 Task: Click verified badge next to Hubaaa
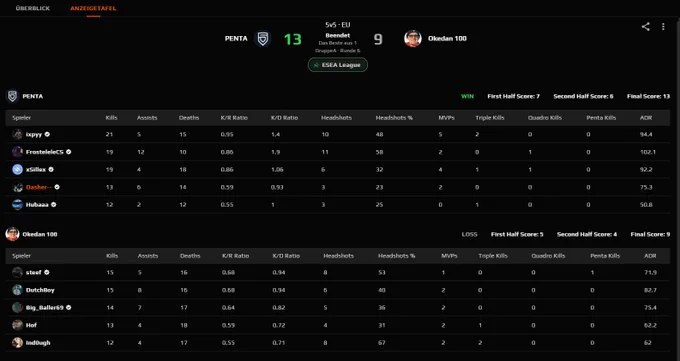[x=53, y=205]
